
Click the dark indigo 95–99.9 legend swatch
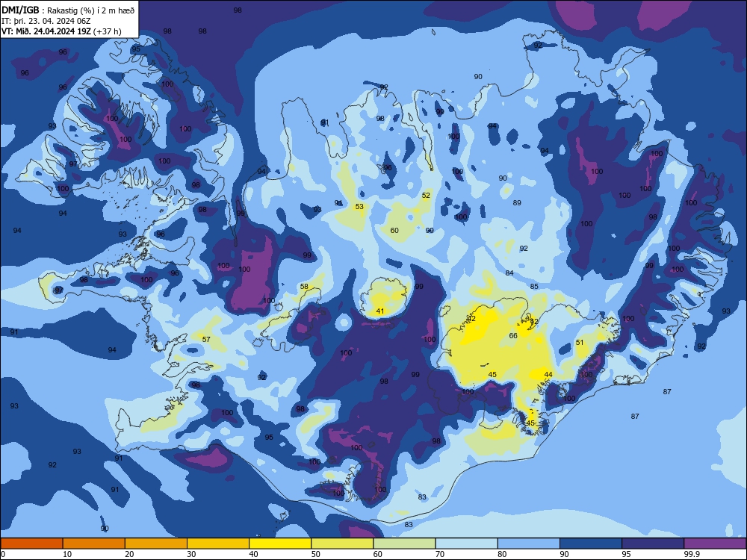(x=653, y=544)
